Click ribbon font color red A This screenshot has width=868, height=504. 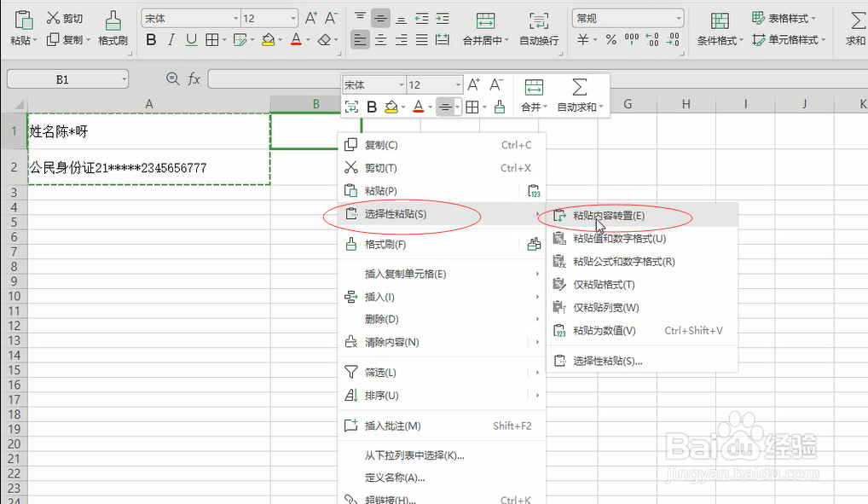pyautogui.click(x=296, y=40)
